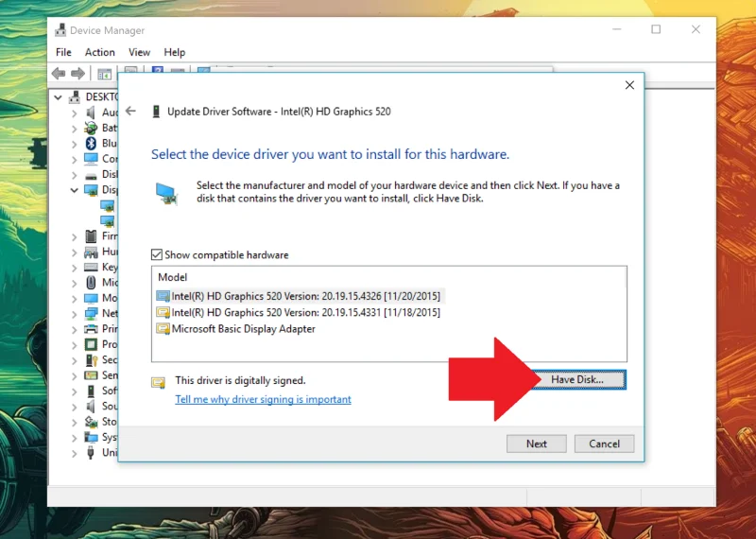Click the speaker icon beside 'Au' row

(x=91, y=113)
